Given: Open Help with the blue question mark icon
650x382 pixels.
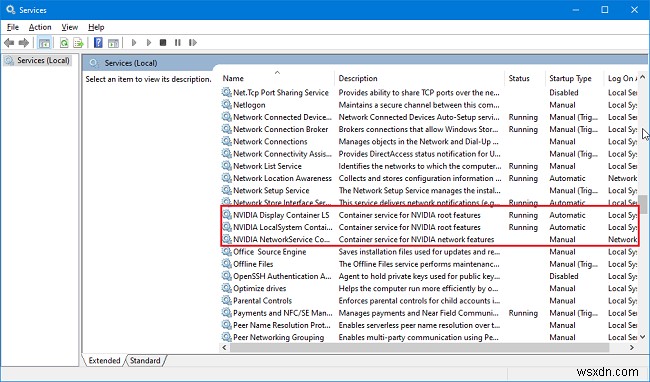Looking at the screenshot, I should [x=98, y=42].
